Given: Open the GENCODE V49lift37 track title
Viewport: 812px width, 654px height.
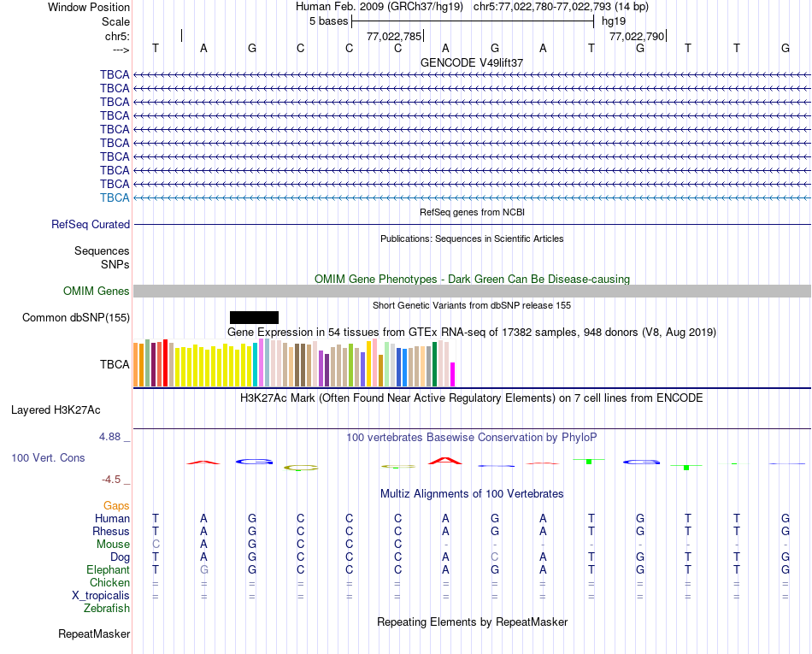Looking at the screenshot, I should click(x=472, y=62).
